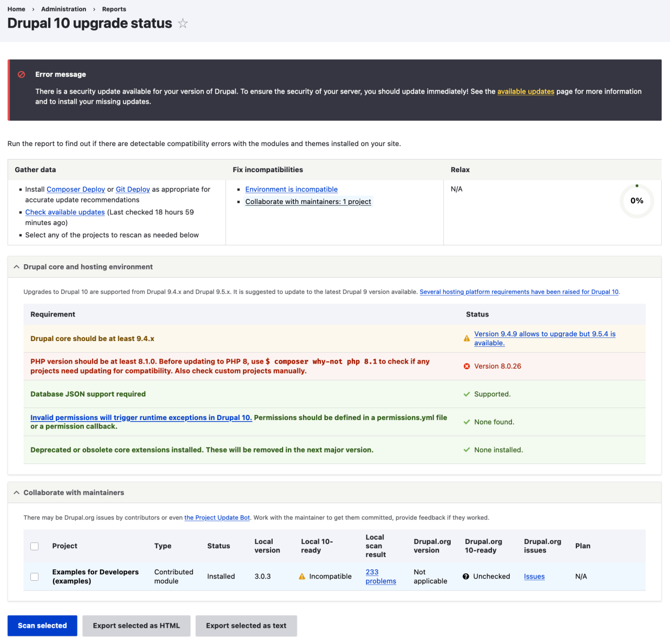Open Reports breadcrumb link

(x=114, y=9)
